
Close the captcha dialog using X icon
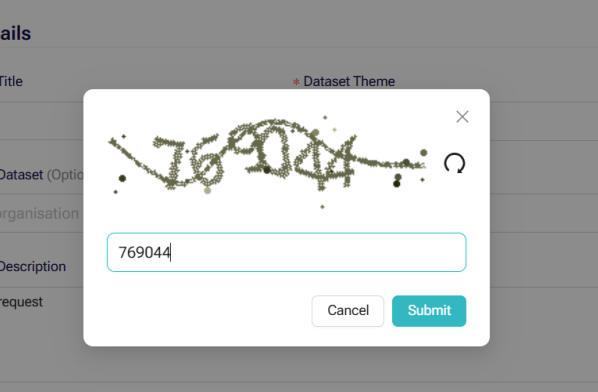[462, 117]
